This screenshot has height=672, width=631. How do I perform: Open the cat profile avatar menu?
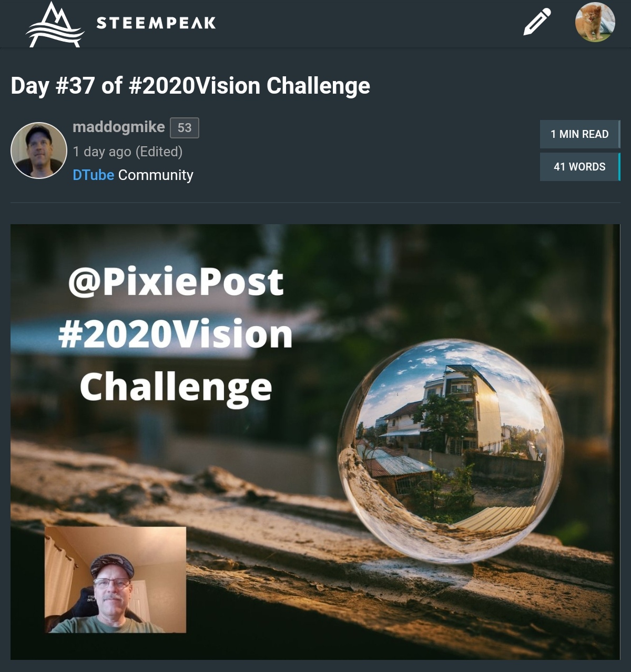point(595,22)
